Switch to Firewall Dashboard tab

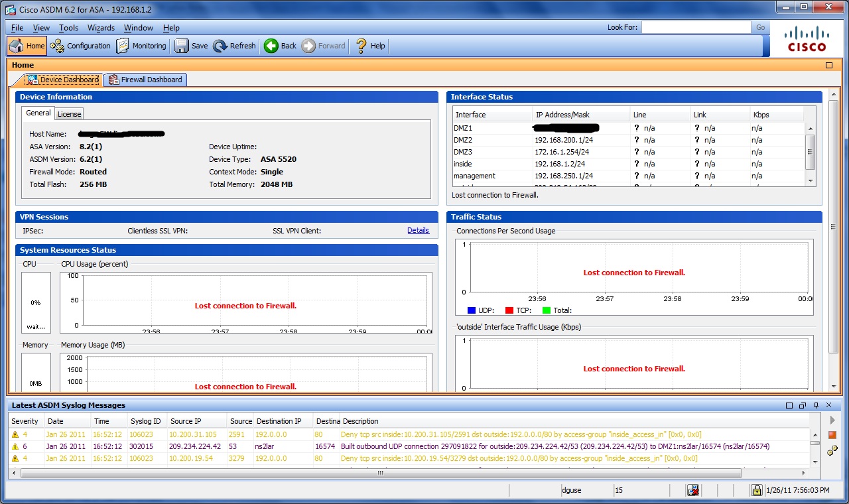pos(145,80)
